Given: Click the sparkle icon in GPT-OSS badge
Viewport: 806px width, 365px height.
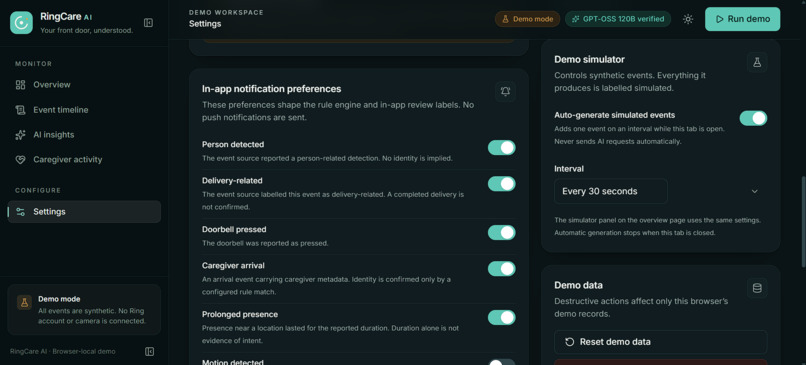Looking at the screenshot, I should coord(576,19).
